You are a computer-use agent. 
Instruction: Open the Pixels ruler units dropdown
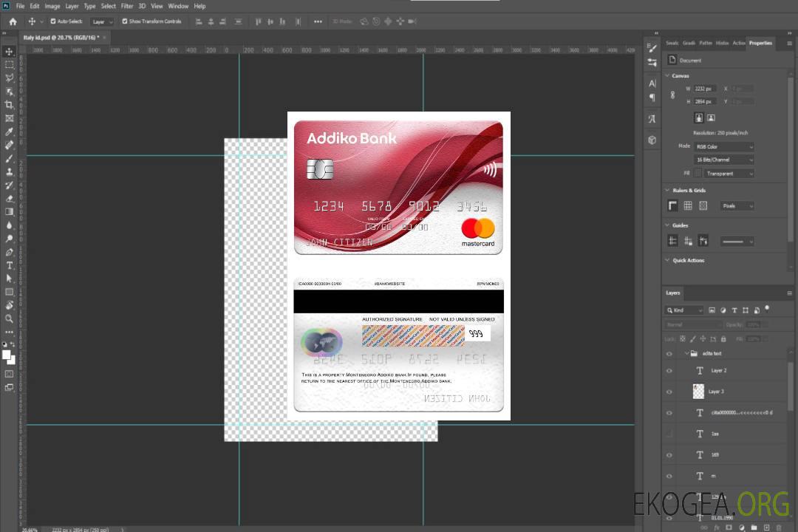pos(737,206)
